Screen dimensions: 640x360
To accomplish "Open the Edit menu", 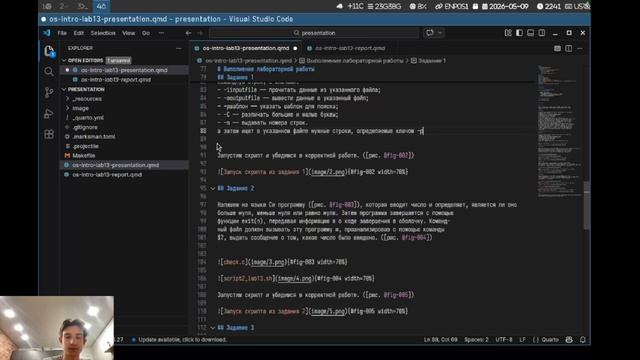I will pos(78,33).
